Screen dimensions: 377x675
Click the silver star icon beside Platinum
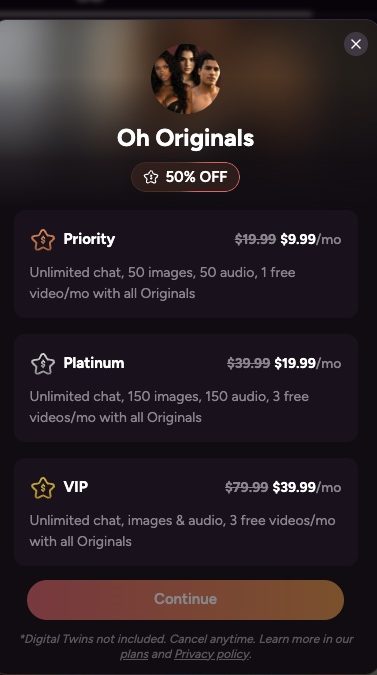coord(43,364)
